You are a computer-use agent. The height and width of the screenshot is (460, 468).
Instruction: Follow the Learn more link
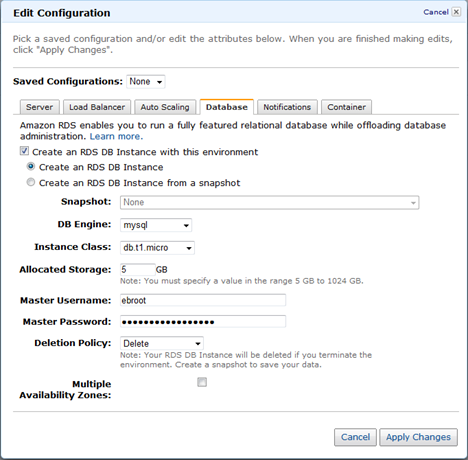point(116,136)
